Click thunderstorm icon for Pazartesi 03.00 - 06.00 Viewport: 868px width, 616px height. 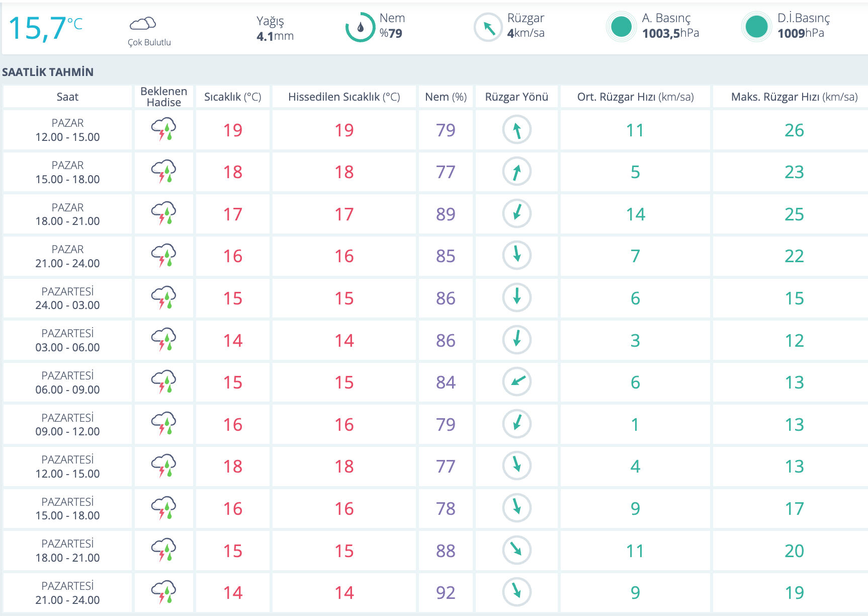point(163,340)
